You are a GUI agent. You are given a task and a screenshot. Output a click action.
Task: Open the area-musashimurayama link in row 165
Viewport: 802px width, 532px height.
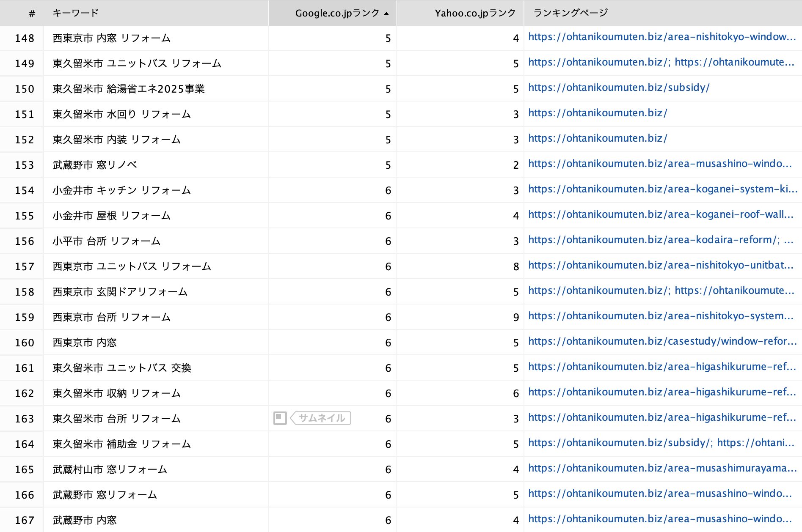coord(662,468)
